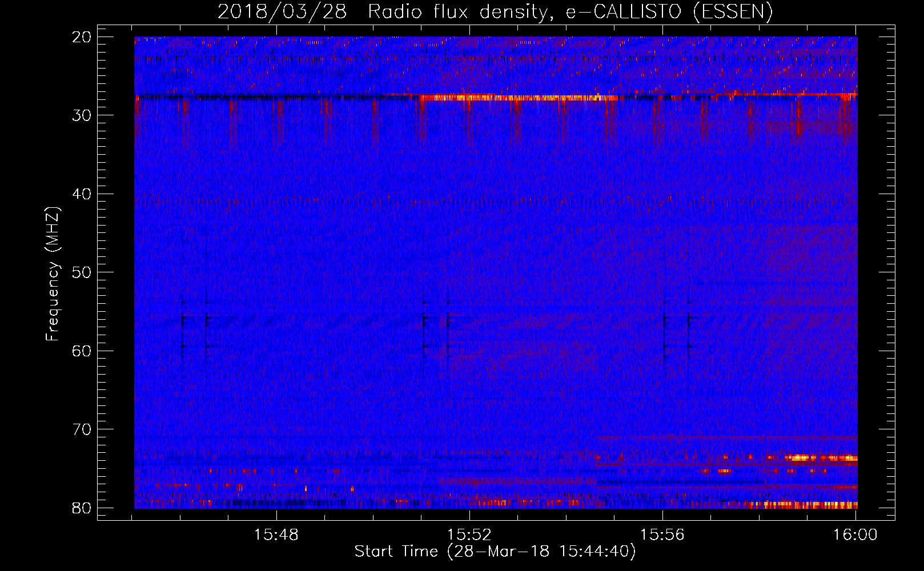
Task: Click the 30 frequency tick label
Action: [x=82, y=115]
